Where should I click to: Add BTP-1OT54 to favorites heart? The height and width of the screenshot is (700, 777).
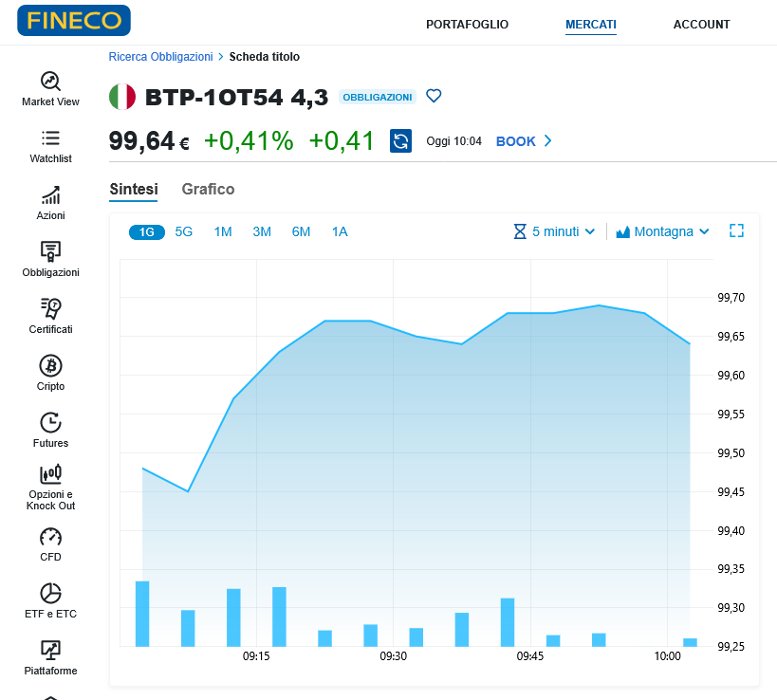click(434, 96)
